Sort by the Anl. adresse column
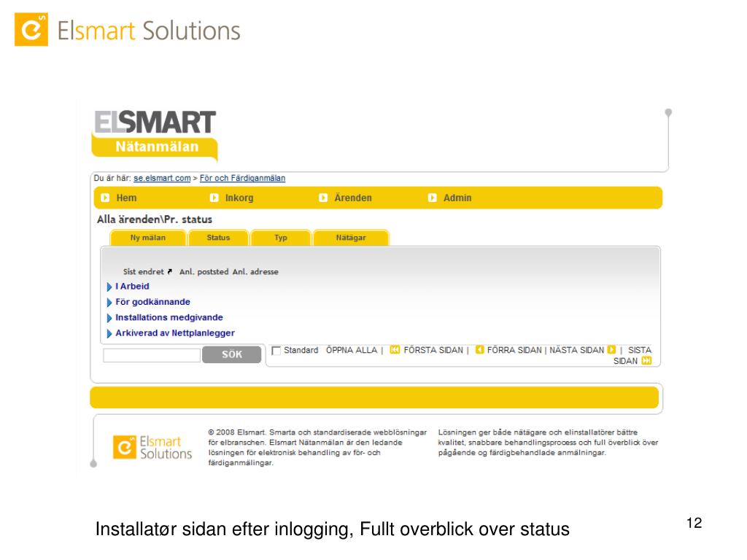The image size is (747, 560). tap(255, 272)
